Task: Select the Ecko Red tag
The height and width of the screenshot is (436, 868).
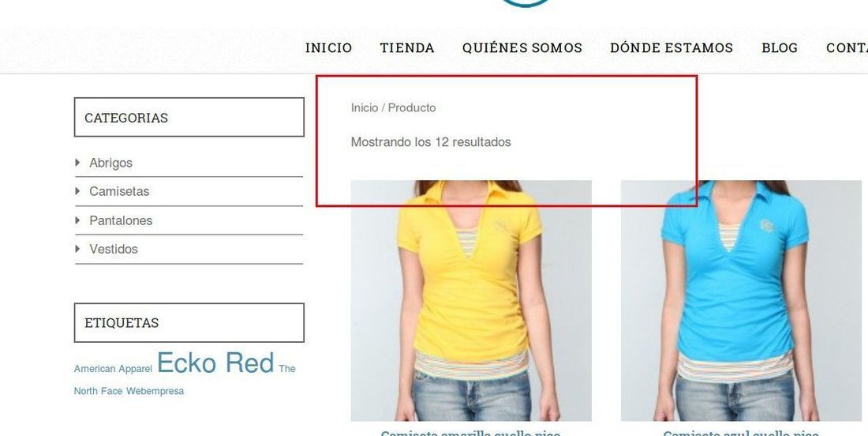Action: tap(215, 363)
